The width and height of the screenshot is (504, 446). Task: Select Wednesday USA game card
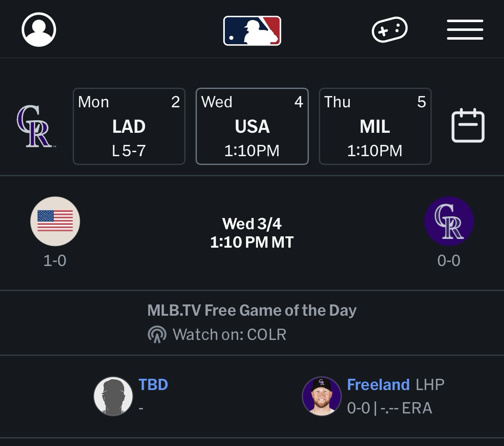pyautogui.click(x=252, y=127)
